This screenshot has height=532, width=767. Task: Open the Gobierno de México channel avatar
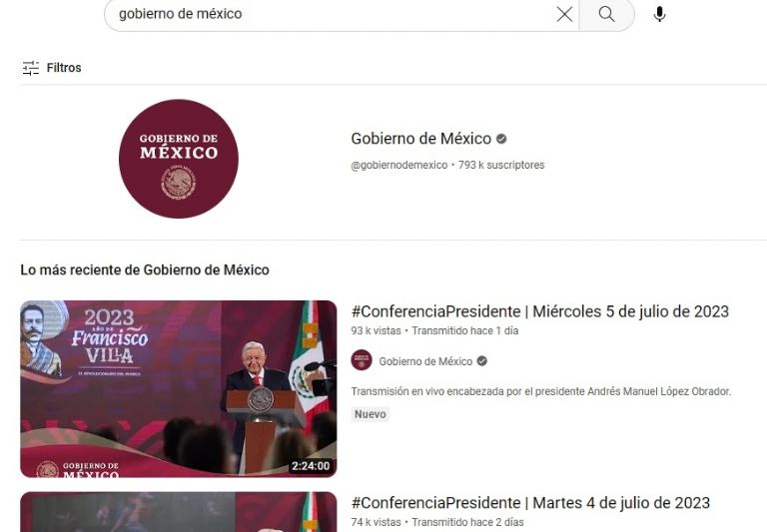pyautogui.click(x=179, y=159)
